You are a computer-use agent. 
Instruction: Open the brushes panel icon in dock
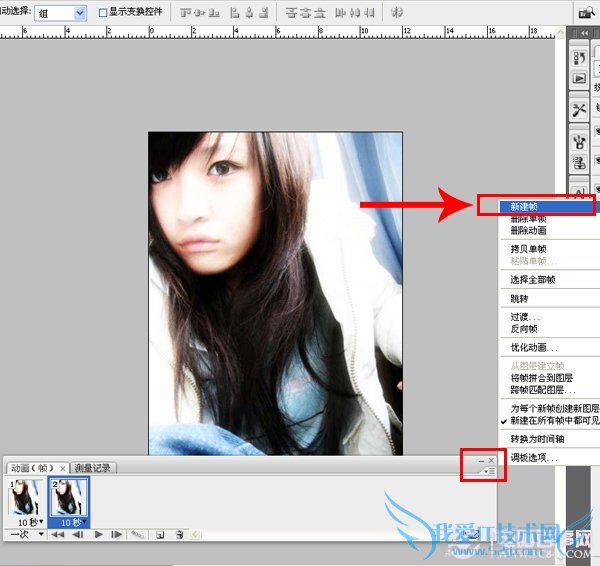[x=579, y=142]
